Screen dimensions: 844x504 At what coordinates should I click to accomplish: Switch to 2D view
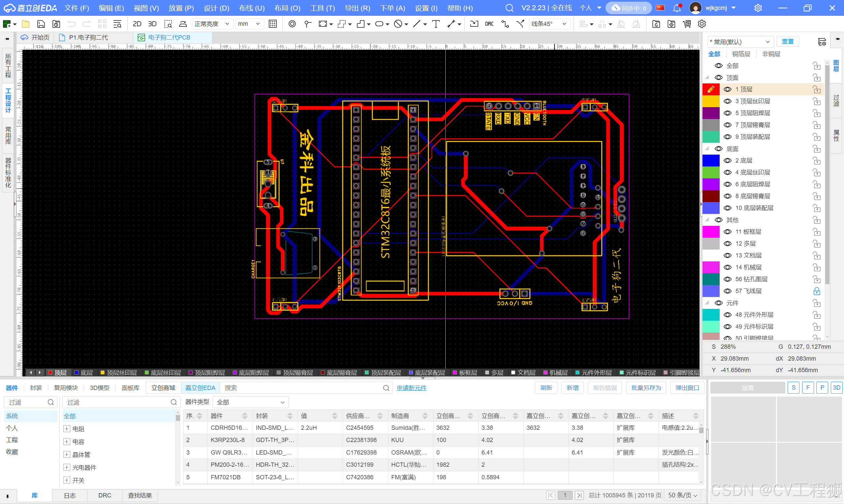(137, 24)
